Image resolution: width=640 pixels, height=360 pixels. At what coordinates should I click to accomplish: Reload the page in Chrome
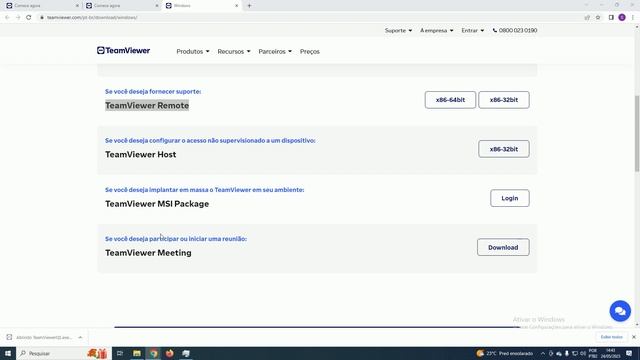(x=29, y=18)
